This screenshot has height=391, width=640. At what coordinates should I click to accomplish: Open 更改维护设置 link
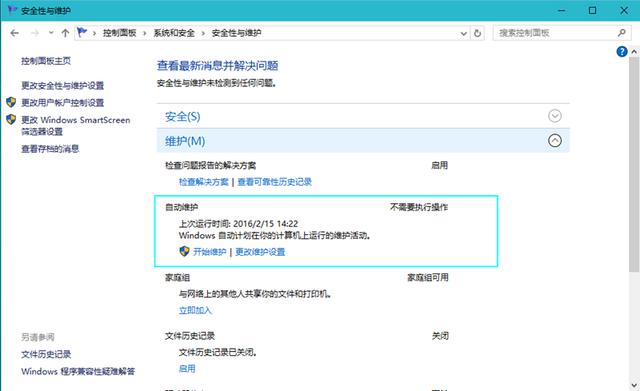pos(260,252)
